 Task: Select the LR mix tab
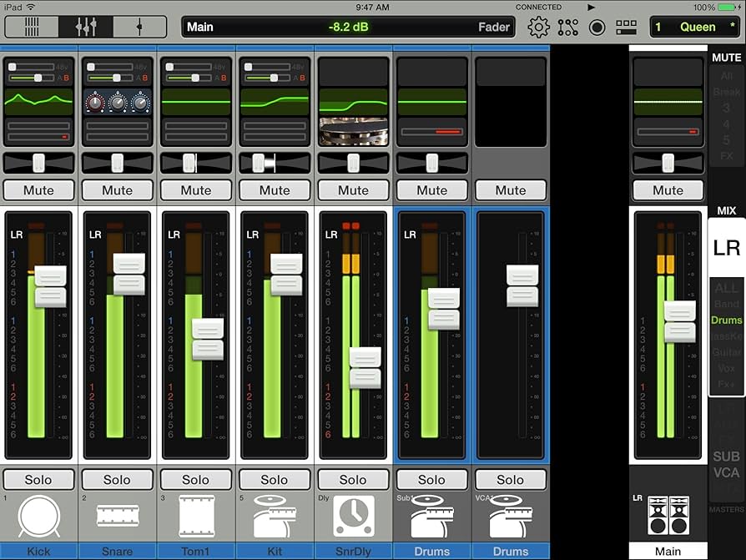pyautogui.click(x=727, y=248)
